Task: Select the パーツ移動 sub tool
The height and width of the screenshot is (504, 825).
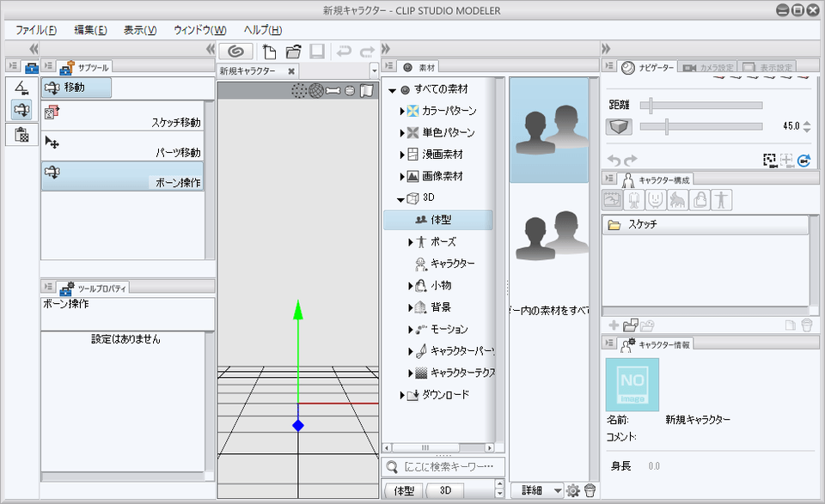Action: click(x=122, y=145)
